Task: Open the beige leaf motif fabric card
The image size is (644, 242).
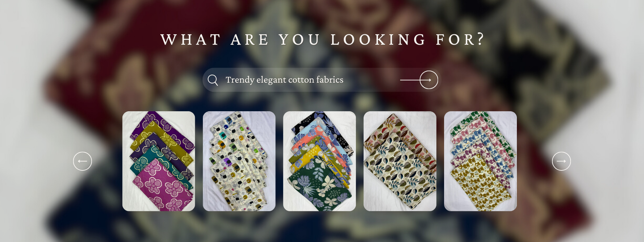Action: (x=400, y=161)
